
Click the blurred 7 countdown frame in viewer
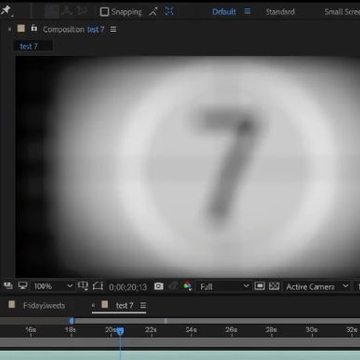click(188, 167)
